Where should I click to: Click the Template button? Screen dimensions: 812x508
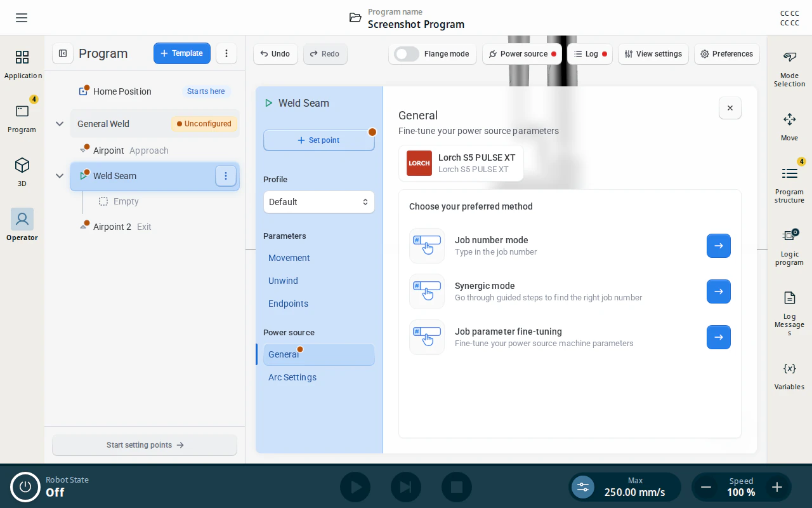coord(182,53)
